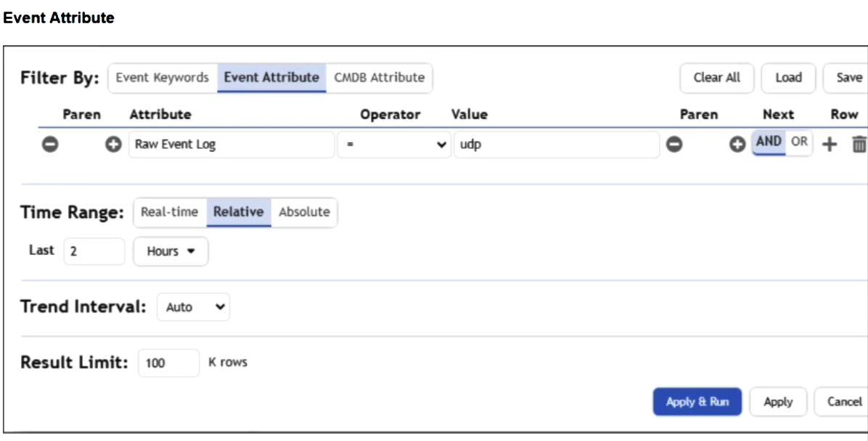Open the Hours unit dropdown
The width and height of the screenshot is (868, 441).
click(171, 251)
